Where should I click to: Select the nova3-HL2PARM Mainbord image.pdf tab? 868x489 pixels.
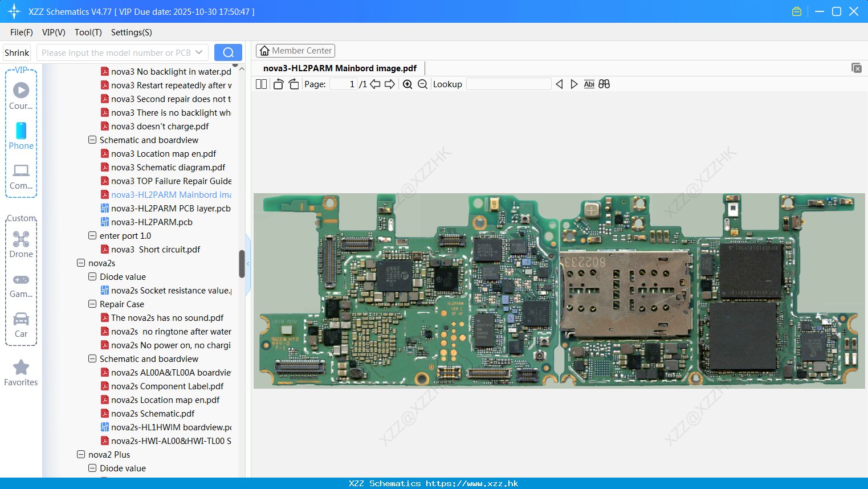pyautogui.click(x=340, y=68)
